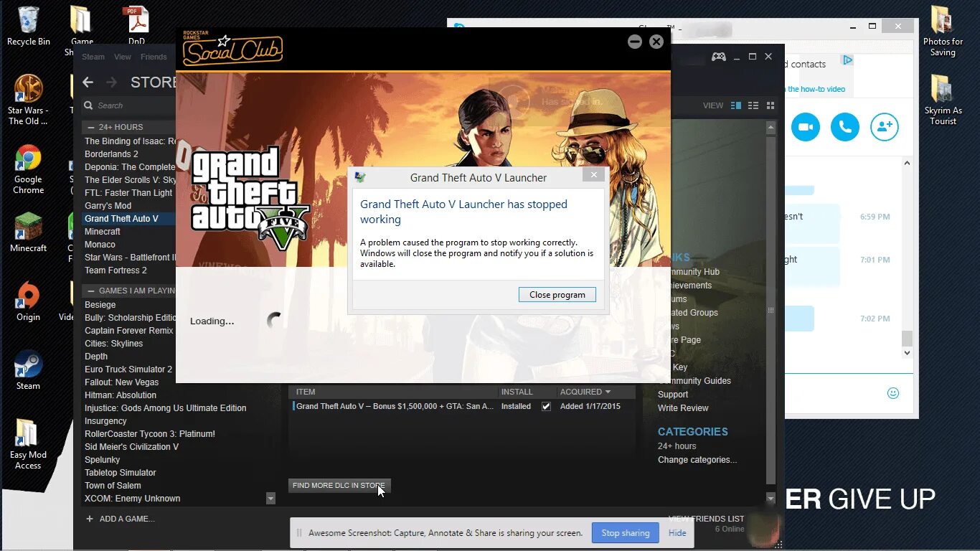Click the GTA V bonus DLC row
This screenshot has width=980, height=551.
coord(462,406)
